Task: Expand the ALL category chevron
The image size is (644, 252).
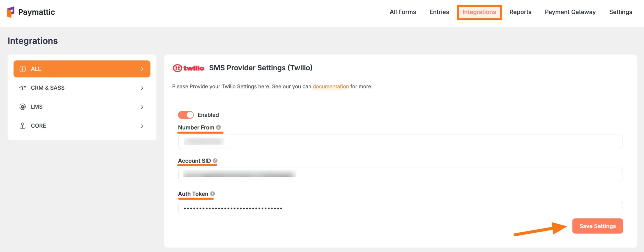Action: point(142,69)
